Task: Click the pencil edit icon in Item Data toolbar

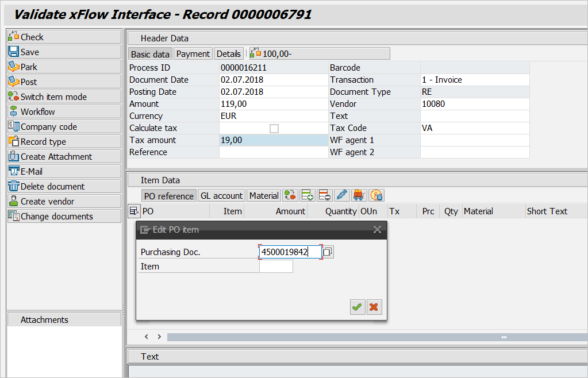Action: pyautogui.click(x=341, y=196)
